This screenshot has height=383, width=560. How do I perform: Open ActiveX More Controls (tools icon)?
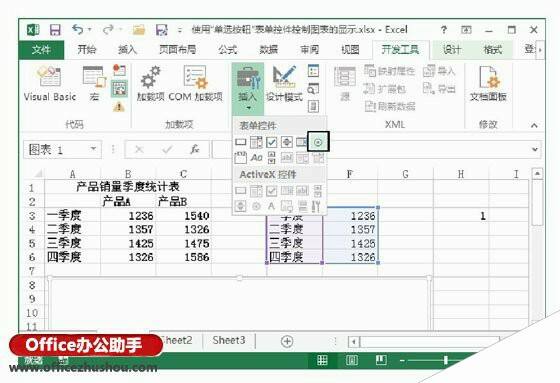click(x=316, y=206)
